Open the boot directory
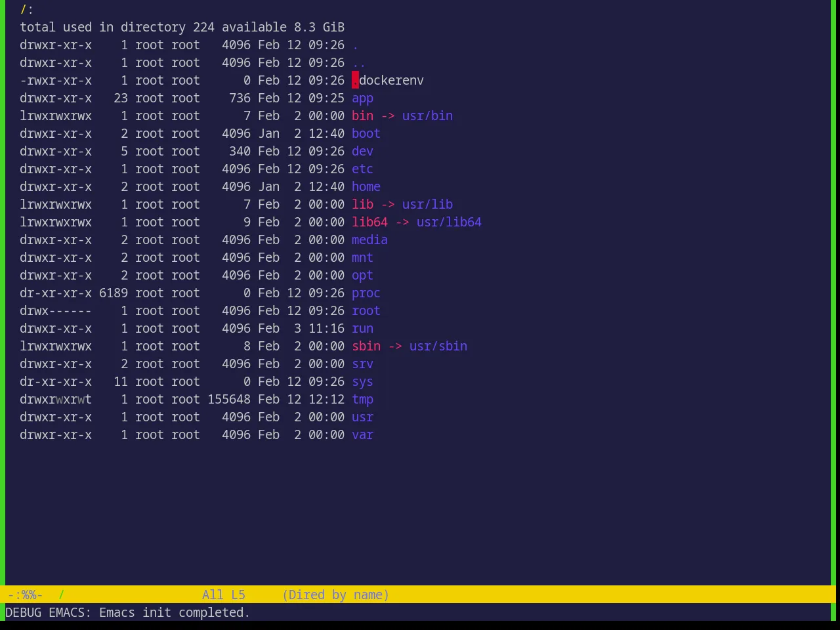Viewport: 840px width, 630px height. pos(366,134)
